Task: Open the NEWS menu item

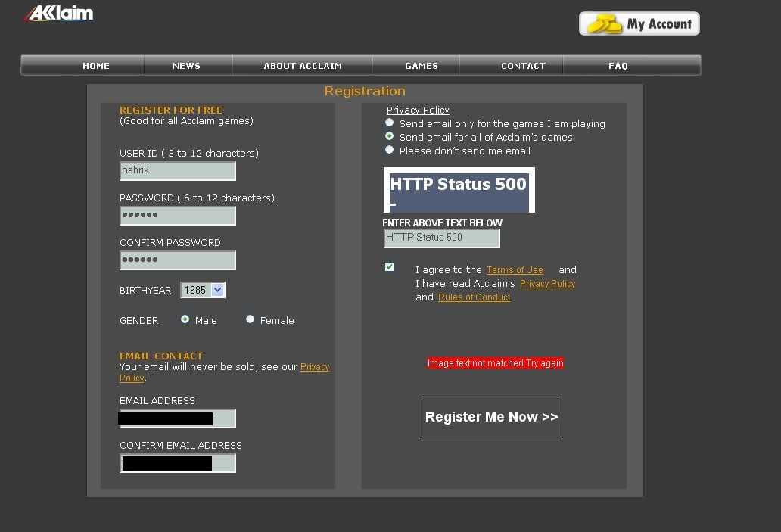Action: (x=186, y=66)
